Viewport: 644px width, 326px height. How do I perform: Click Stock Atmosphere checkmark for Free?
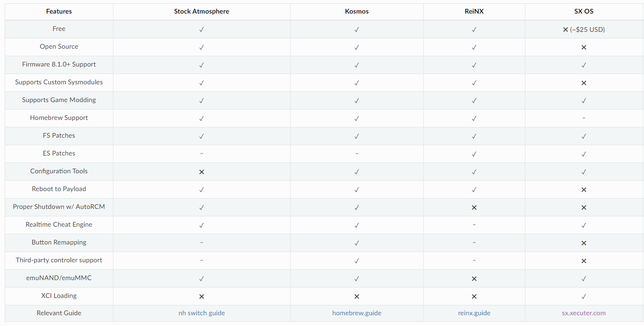coord(202,30)
